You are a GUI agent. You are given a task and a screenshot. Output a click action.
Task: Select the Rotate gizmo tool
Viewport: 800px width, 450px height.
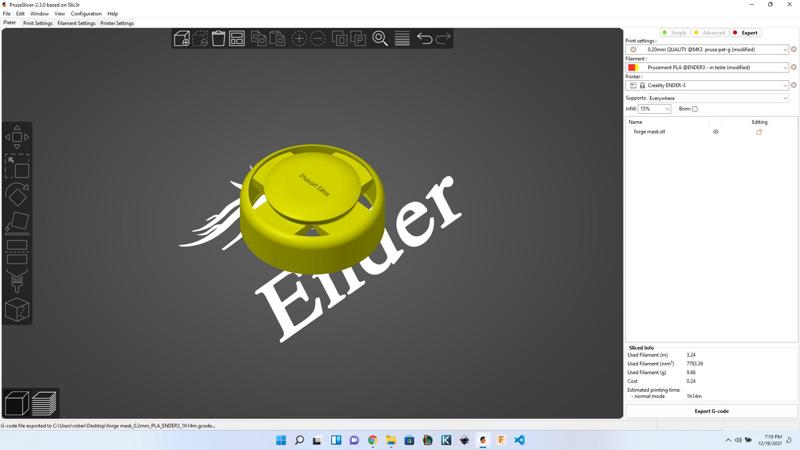17,194
